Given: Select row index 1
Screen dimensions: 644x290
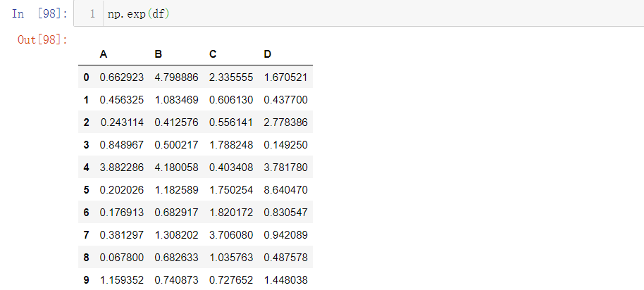Looking at the screenshot, I should click(86, 100).
